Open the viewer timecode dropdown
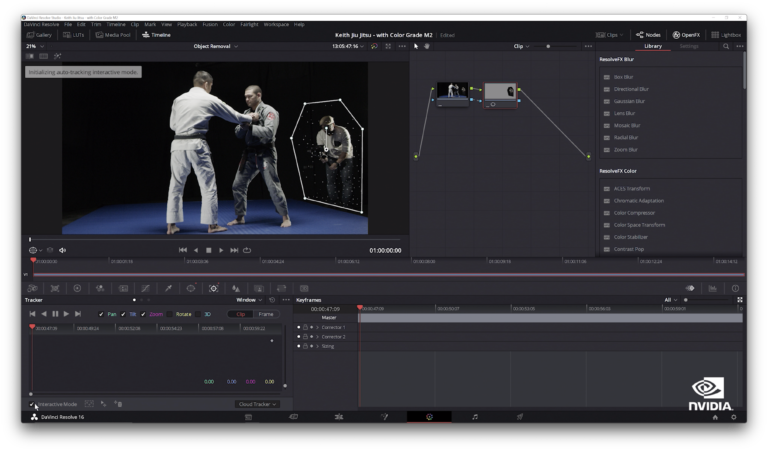The width and height of the screenshot is (768, 451). tap(348, 46)
